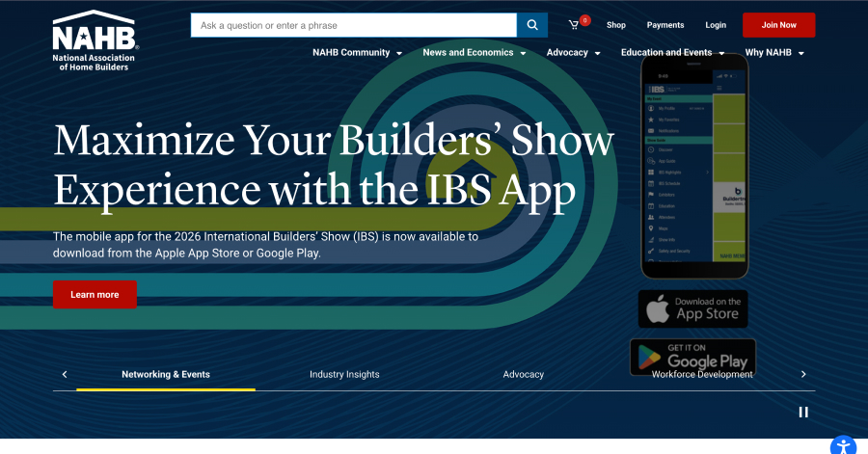The image size is (868, 454).
Task: Open the Shop link
Action: 615,25
